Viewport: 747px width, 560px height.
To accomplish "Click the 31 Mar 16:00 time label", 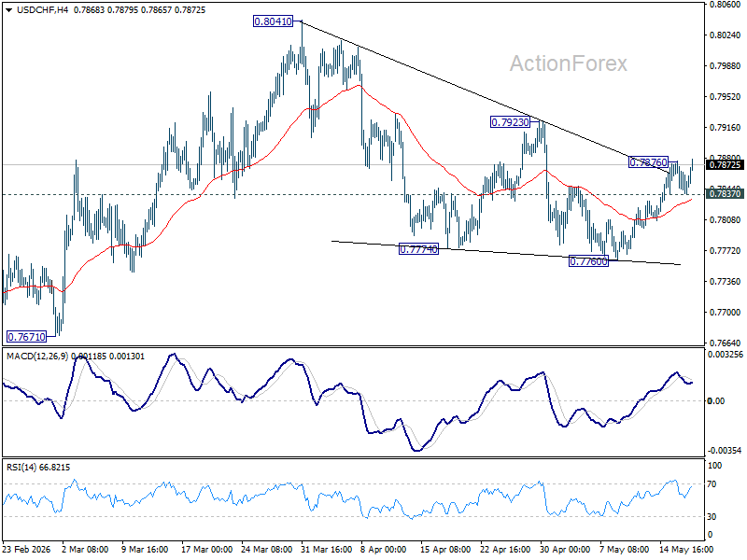I will pos(327,549).
